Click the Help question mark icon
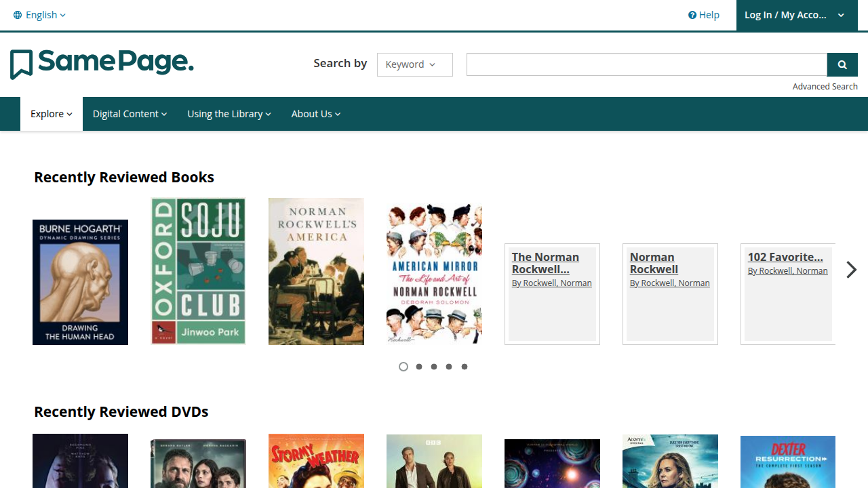 (692, 15)
